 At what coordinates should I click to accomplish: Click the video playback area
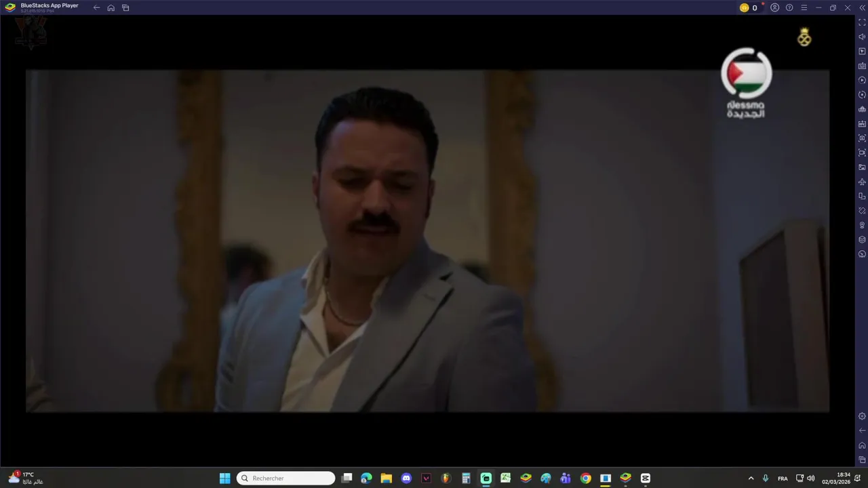[x=427, y=241]
